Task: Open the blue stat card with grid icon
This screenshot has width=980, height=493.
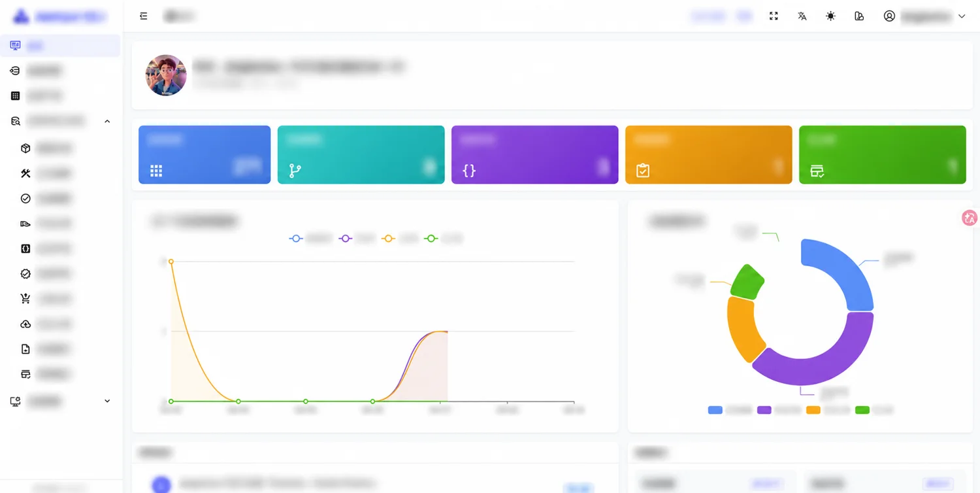Action: coord(204,155)
